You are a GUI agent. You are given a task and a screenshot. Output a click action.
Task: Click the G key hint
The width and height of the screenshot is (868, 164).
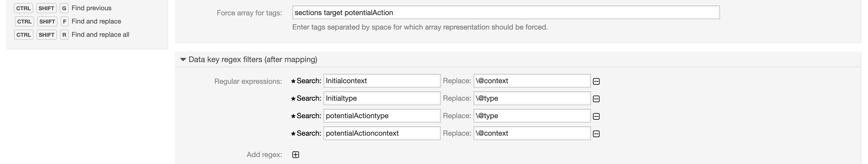(64, 8)
